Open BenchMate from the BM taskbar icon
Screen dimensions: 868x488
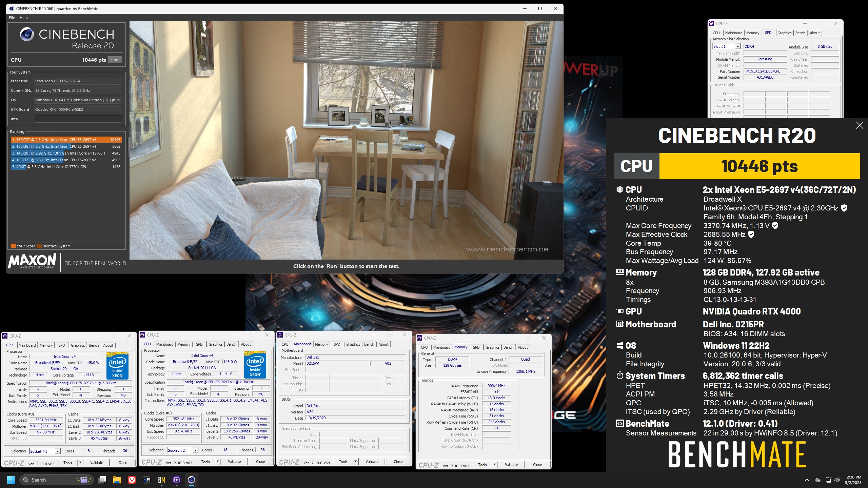(x=162, y=480)
